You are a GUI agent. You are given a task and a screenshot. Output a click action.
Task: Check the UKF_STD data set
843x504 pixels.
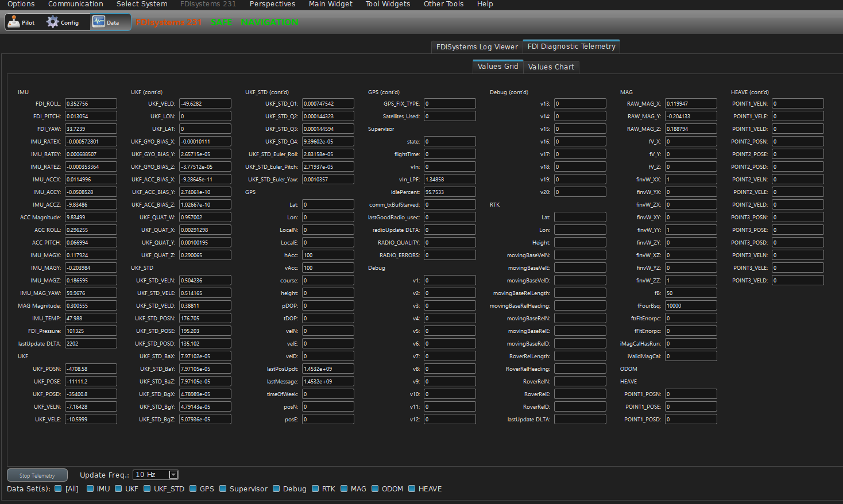(x=147, y=489)
